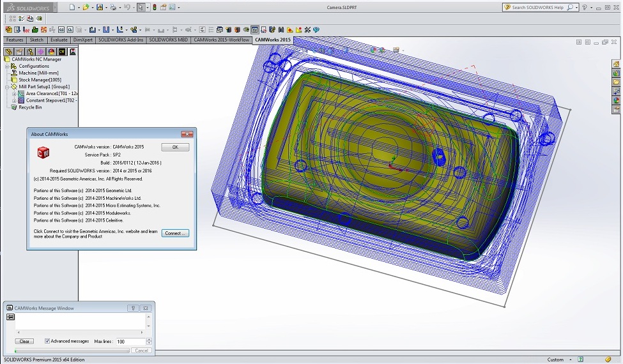Open the dropdown arrow next to Print

(x=120, y=7)
